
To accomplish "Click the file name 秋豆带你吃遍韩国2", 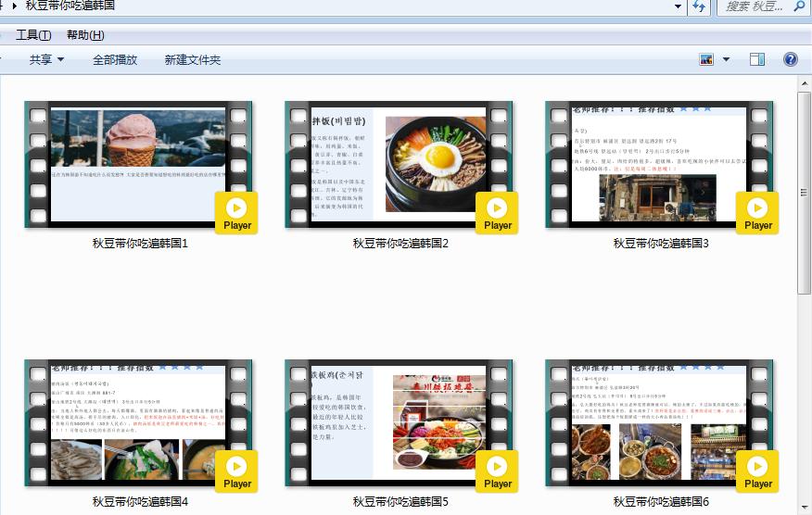I will pyautogui.click(x=400, y=244).
